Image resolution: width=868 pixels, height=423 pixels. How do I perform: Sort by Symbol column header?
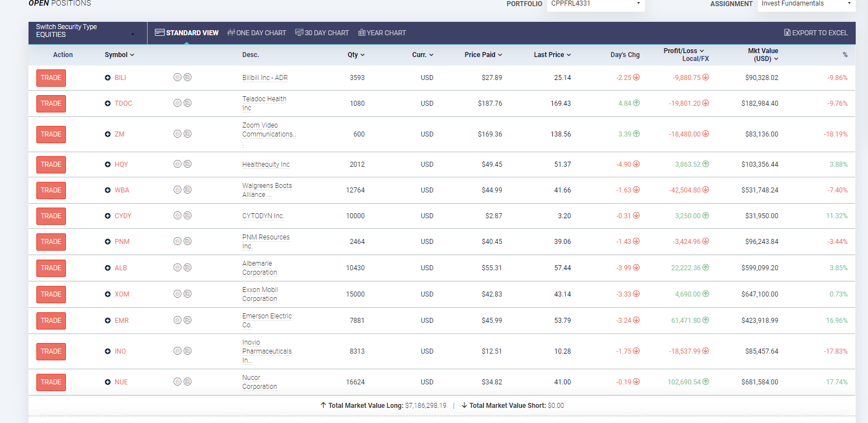tap(119, 55)
